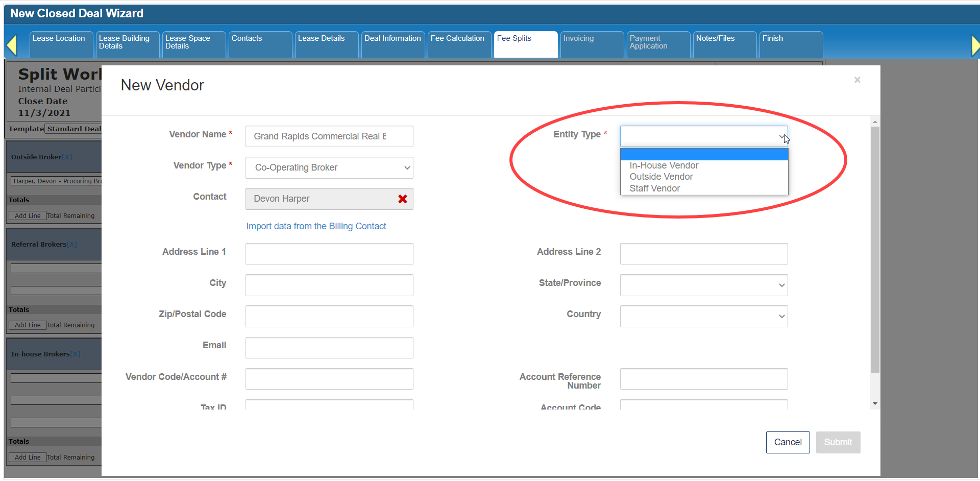The image size is (980, 481).
Task: Click Import data from the Billing Contact
Action: click(316, 226)
